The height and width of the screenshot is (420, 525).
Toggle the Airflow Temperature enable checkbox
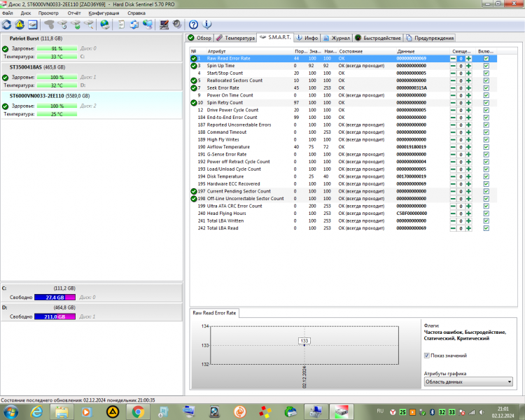[x=486, y=147]
